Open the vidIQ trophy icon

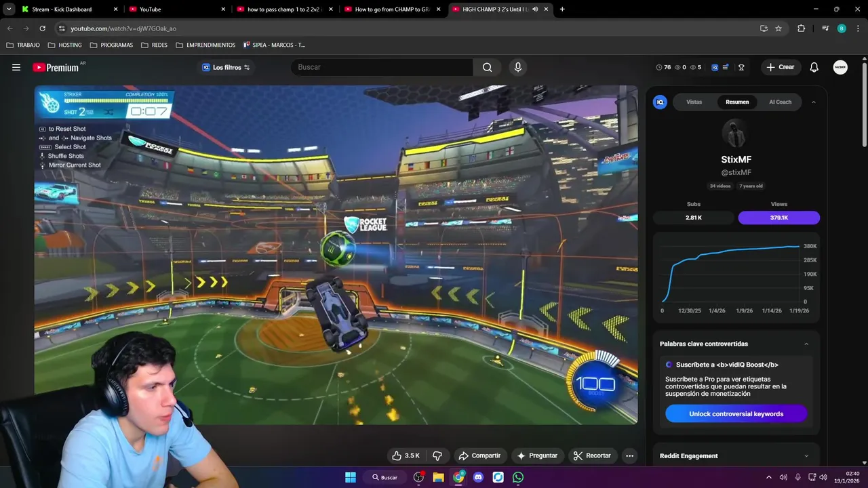click(741, 67)
